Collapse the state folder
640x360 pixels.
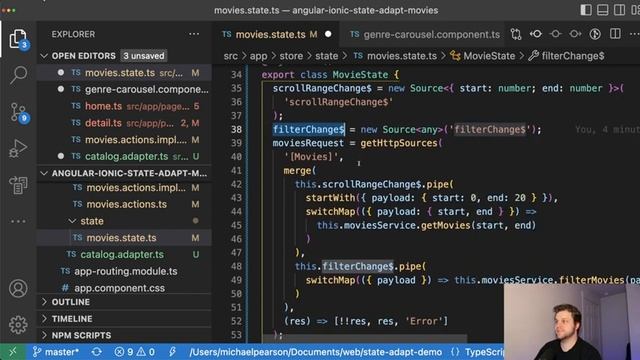72,221
